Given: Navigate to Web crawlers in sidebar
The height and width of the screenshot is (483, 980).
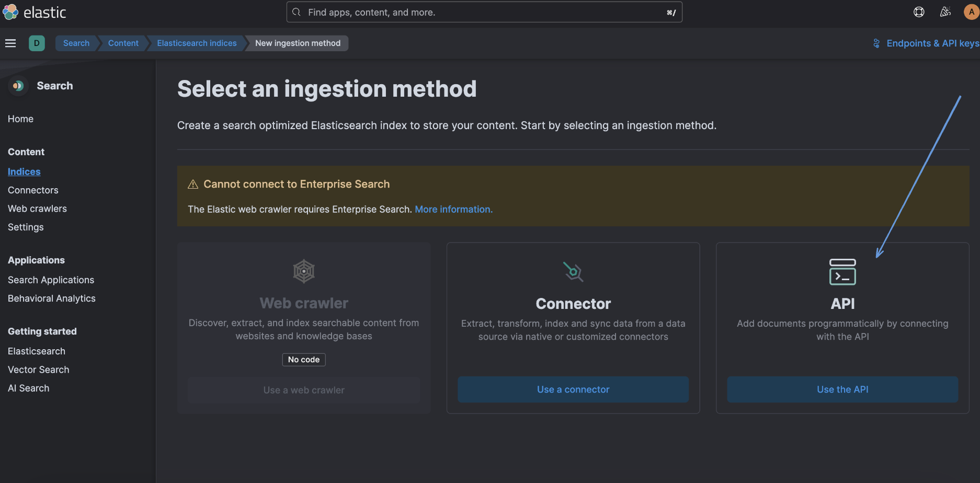Looking at the screenshot, I should [x=37, y=209].
